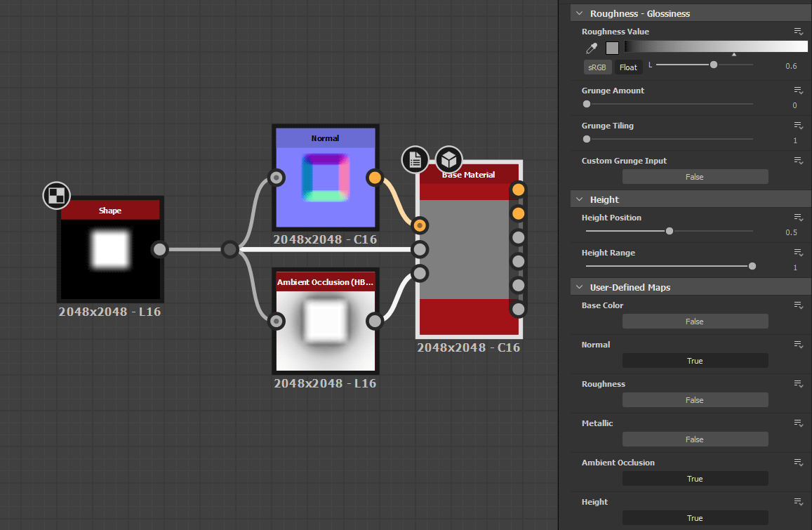
Task: Click the gray Roughness Value color swatch
Action: [x=612, y=48]
